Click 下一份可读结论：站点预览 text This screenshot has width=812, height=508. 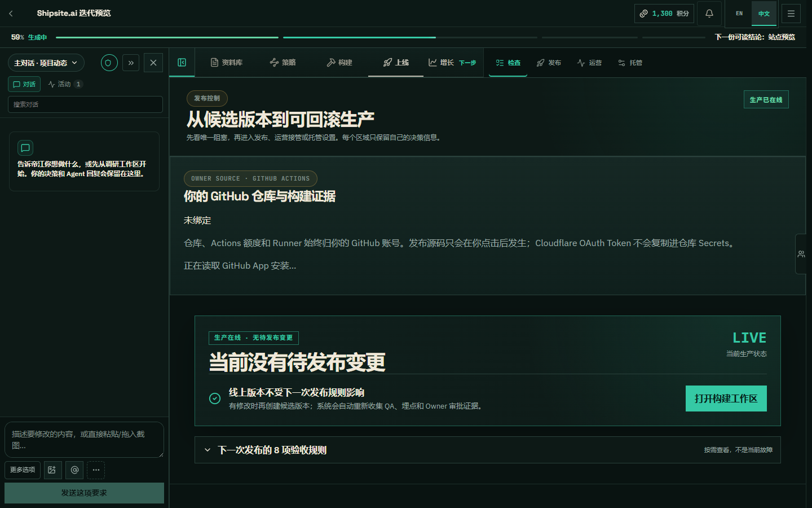[x=754, y=37]
